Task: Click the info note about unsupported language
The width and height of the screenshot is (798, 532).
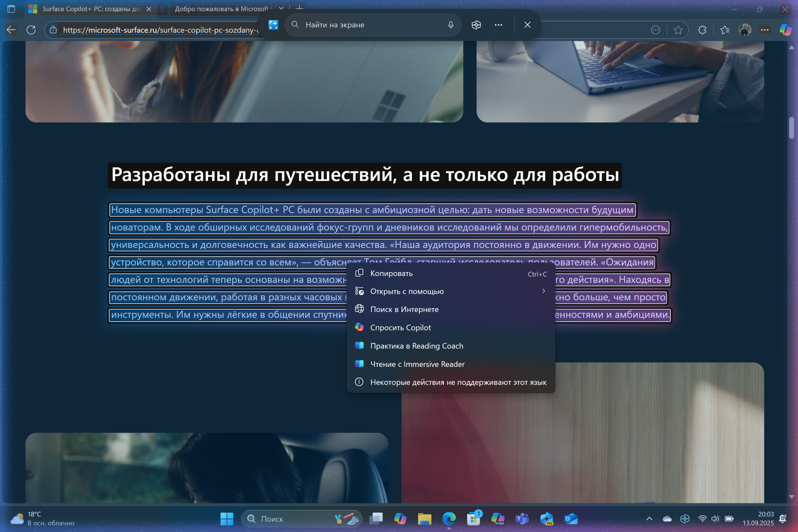Action: [x=450, y=382]
